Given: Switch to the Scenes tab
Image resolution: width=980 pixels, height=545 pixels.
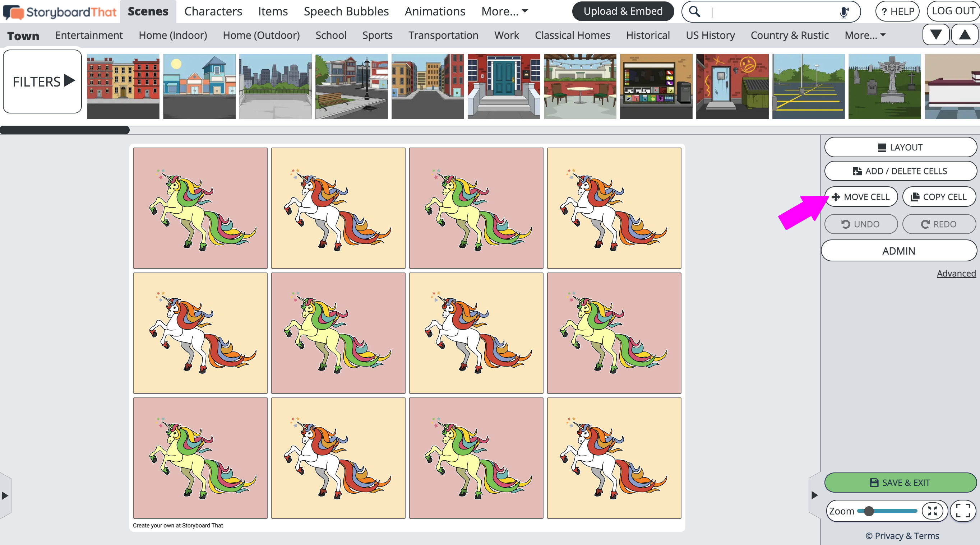Looking at the screenshot, I should (x=148, y=11).
